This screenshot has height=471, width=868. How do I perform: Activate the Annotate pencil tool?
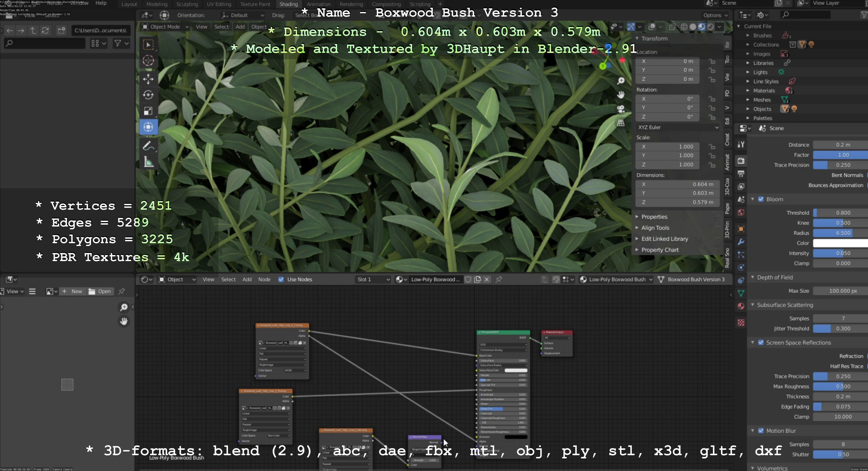coord(148,146)
